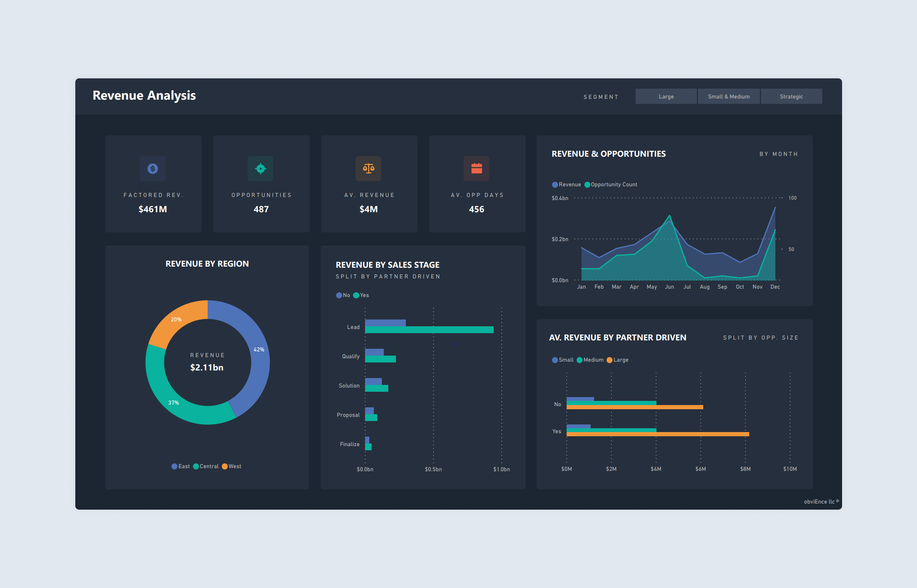
Task: Select the target icon on Opportunities card
Action: point(261,168)
